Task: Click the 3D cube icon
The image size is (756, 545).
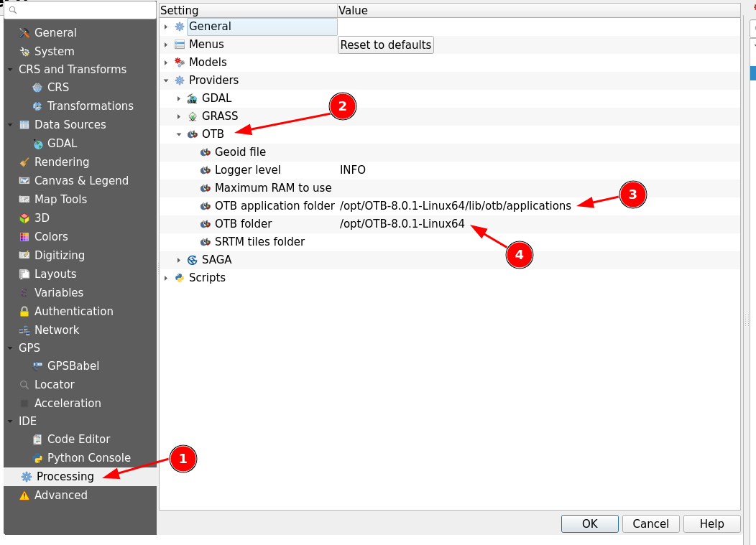Action: coord(24,218)
